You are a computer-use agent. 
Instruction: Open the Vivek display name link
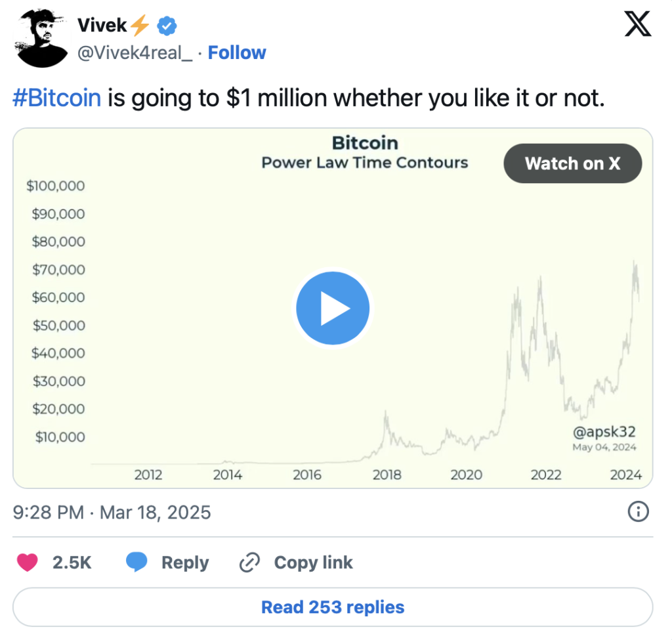102,26
